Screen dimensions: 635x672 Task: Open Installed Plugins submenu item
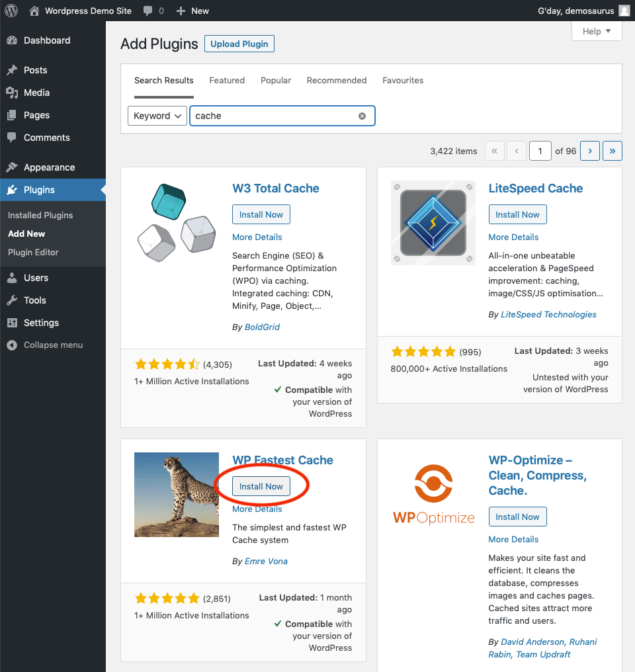[40, 215]
